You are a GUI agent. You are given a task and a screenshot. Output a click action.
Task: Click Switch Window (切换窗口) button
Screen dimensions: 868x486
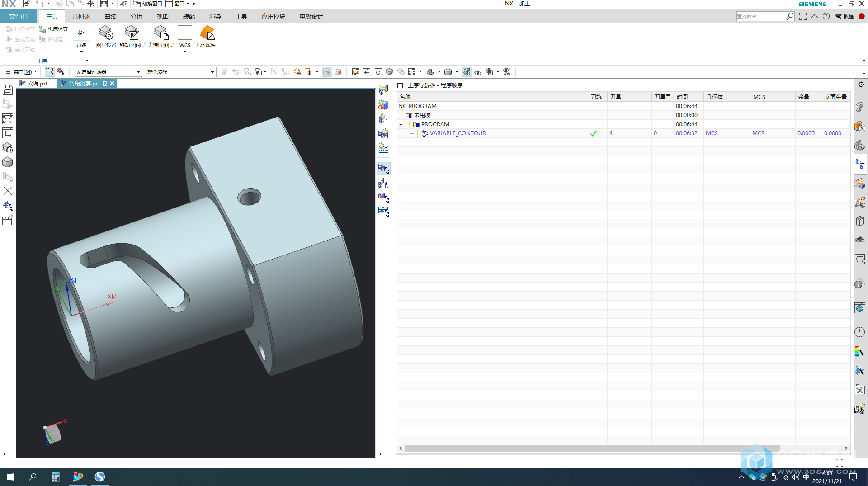point(148,4)
